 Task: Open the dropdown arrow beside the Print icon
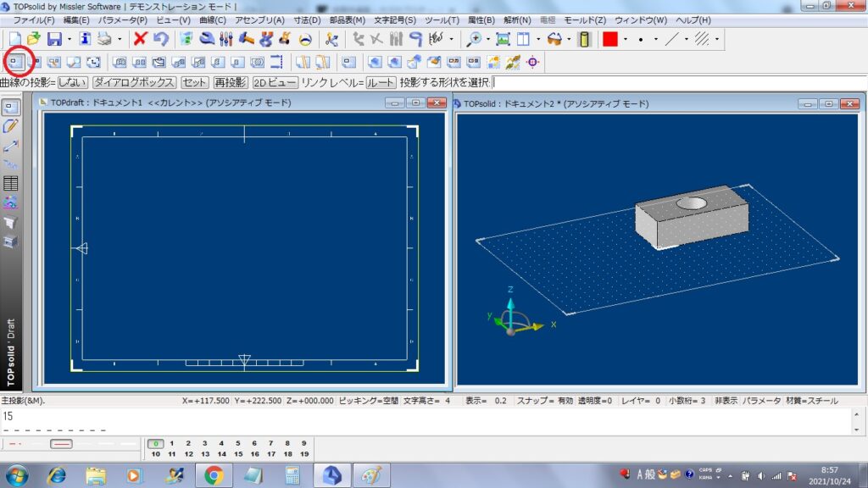click(x=119, y=39)
